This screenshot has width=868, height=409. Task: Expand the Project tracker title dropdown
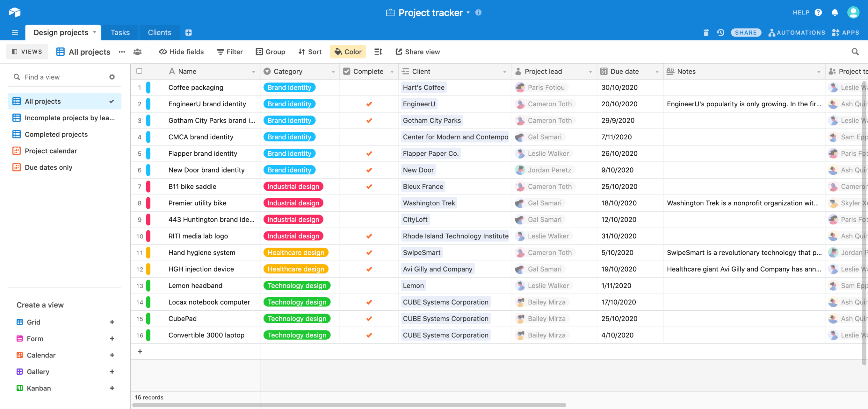[x=468, y=12]
